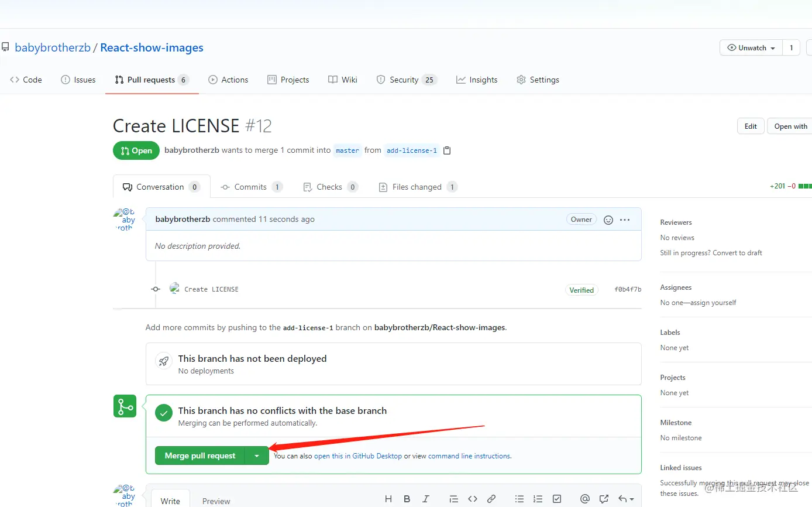Insert code with the angle brackets icon
This screenshot has width=812, height=507.
[473, 499]
